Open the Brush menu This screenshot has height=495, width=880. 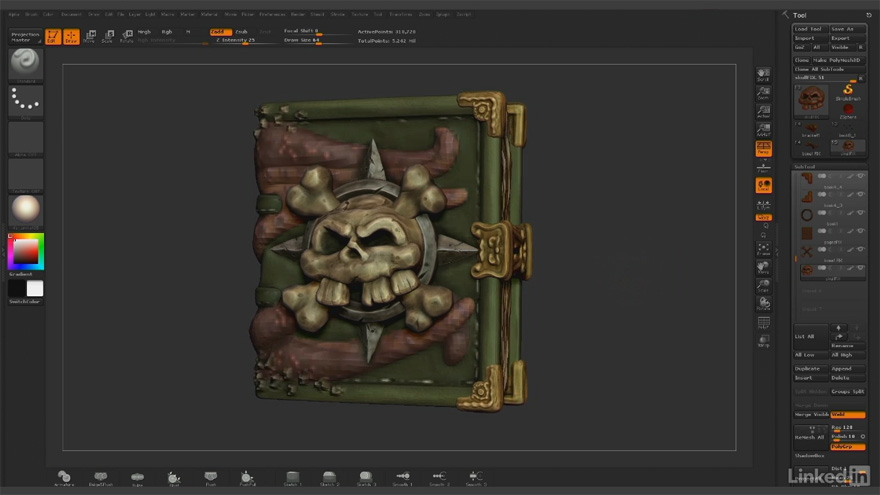tap(31, 14)
